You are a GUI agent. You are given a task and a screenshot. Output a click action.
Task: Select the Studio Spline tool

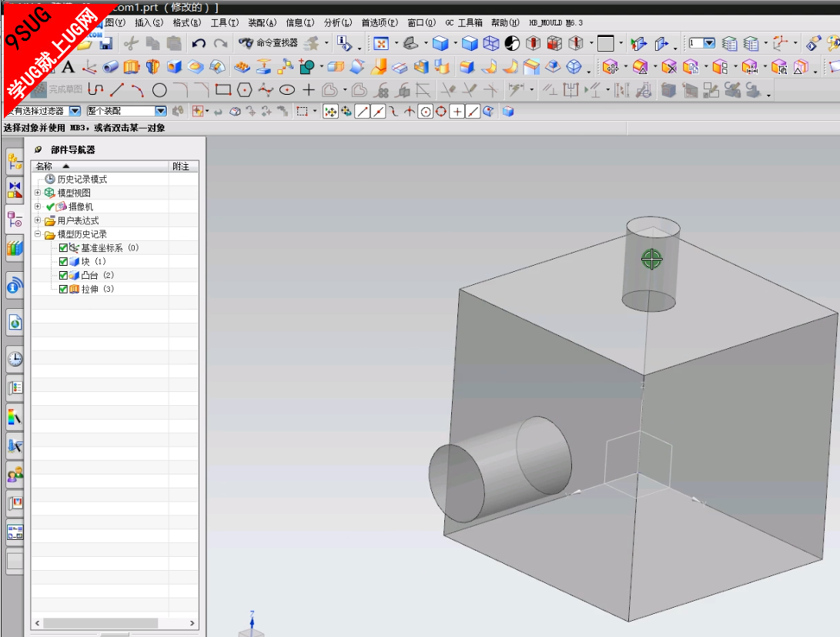point(266,89)
